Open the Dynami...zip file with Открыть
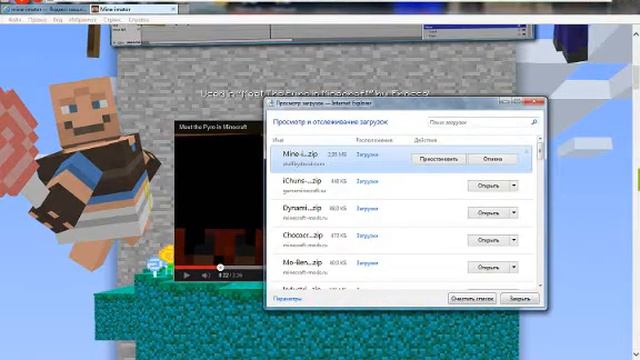 488,213
